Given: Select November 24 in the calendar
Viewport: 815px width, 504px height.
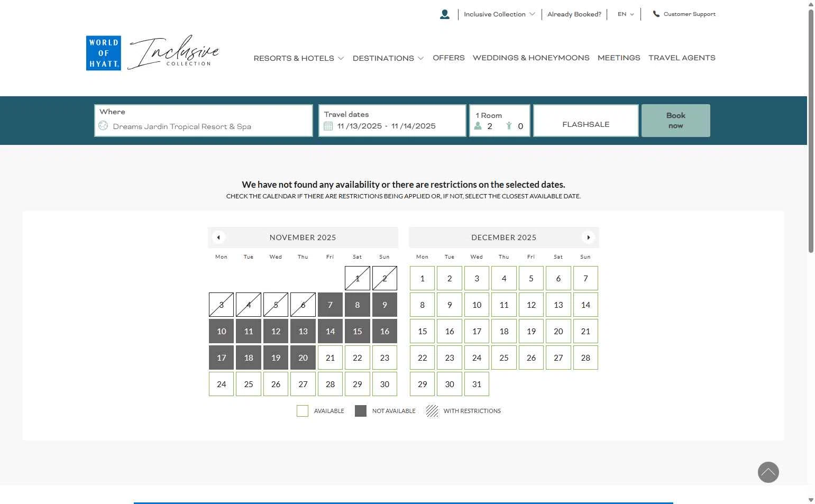Looking at the screenshot, I should click(221, 384).
